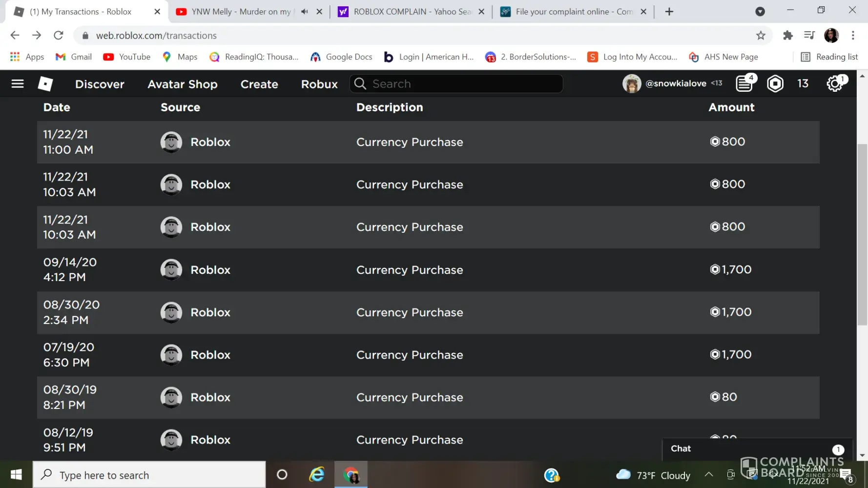
Task: Bookmark this page with the star icon
Action: coord(761,35)
